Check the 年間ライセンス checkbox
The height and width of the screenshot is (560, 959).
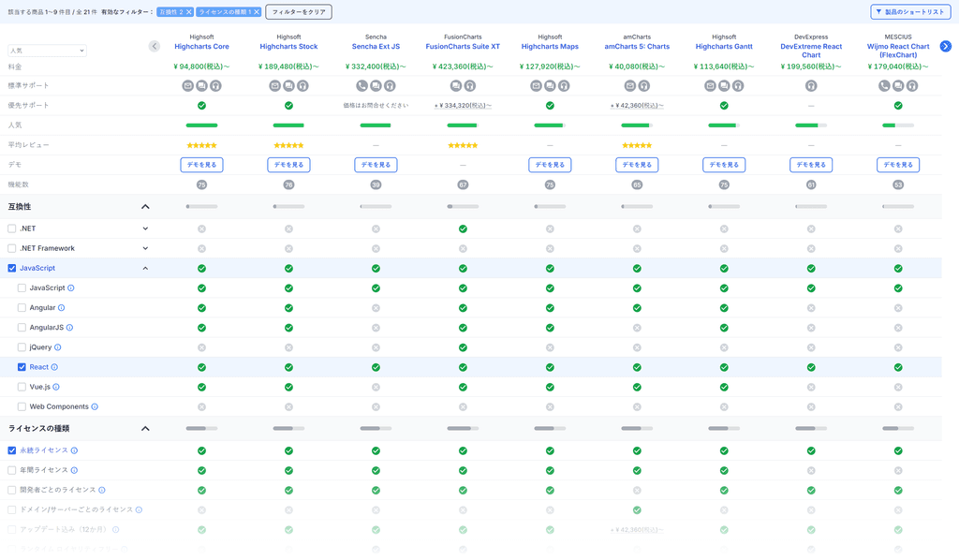pos(11,470)
